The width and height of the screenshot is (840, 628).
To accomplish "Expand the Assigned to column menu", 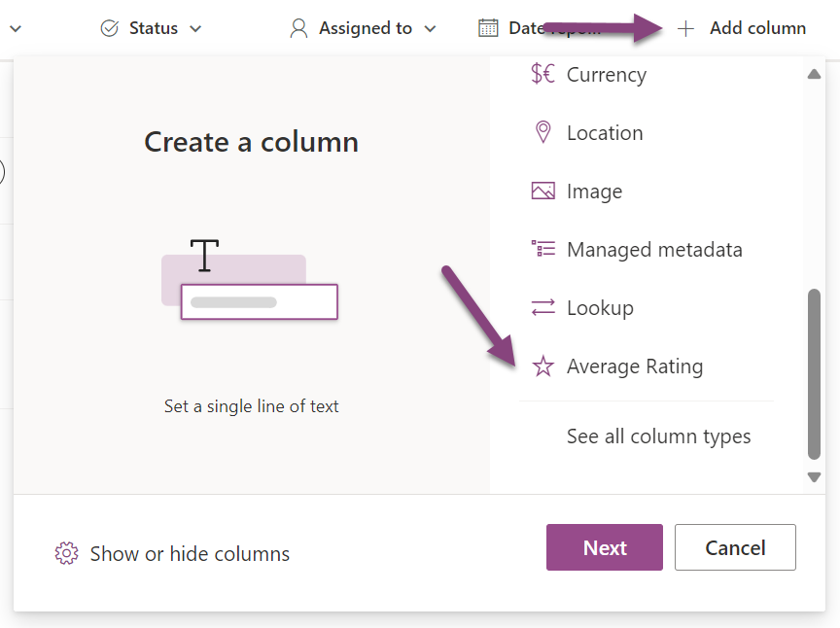I will coord(429,28).
